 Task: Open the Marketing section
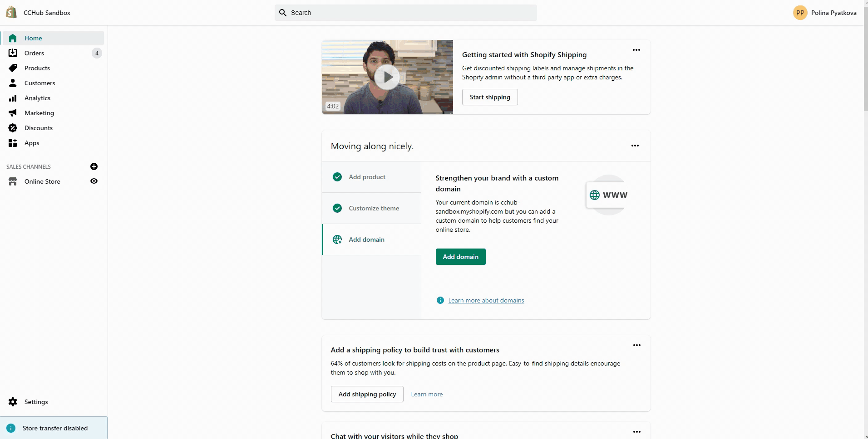coord(39,113)
